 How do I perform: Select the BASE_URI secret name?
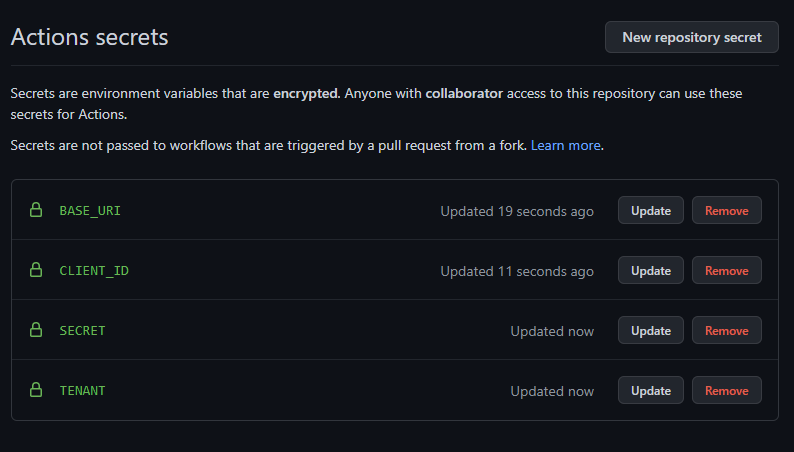pos(90,211)
